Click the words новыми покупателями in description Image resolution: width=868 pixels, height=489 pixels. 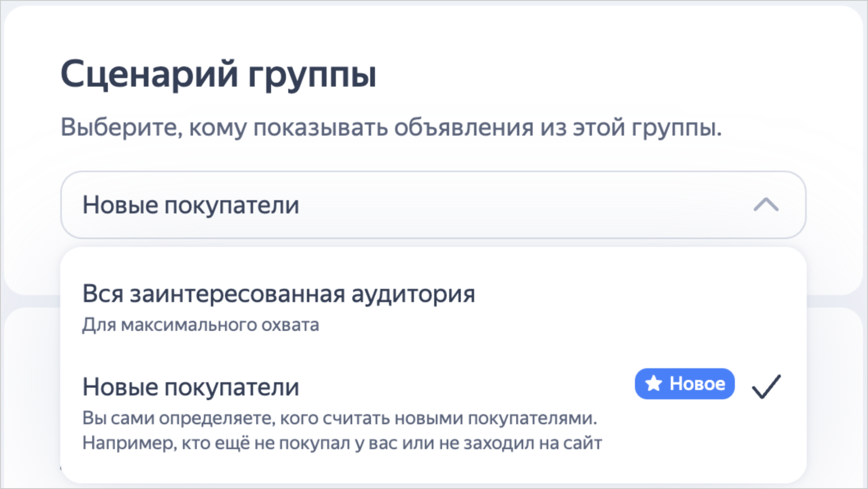click(495, 418)
